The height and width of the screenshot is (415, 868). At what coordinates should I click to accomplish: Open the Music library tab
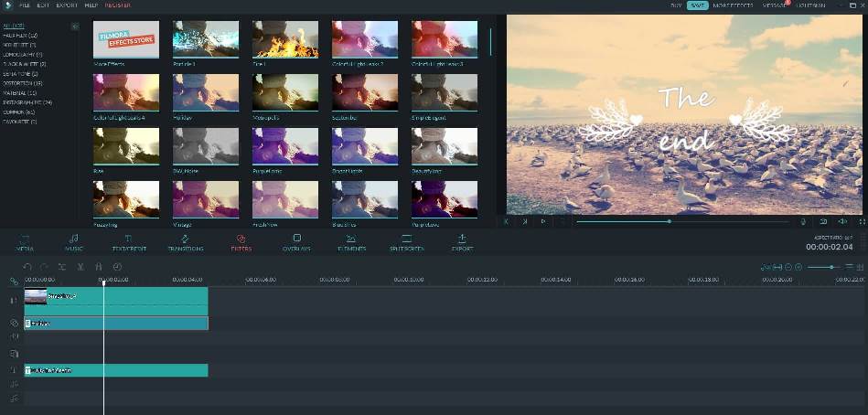[73, 243]
